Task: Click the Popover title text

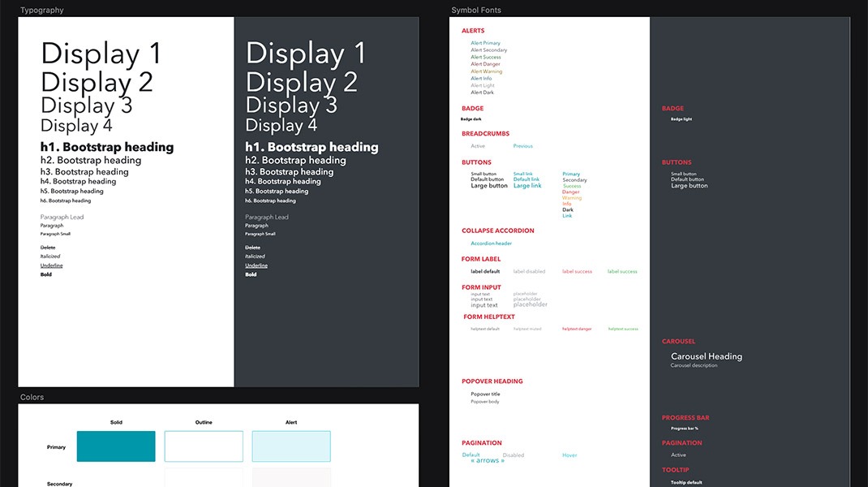Action: coord(486,394)
